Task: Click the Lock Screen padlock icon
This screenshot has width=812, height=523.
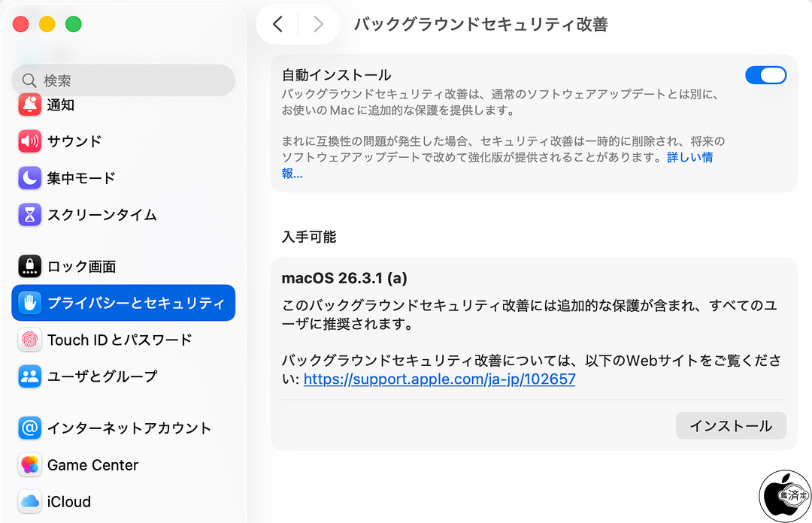Action: (30, 266)
